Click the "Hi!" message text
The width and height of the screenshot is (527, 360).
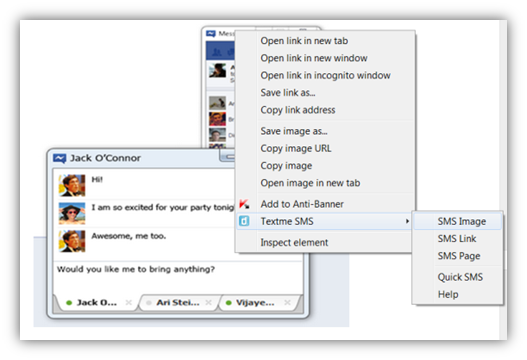point(97,179)
